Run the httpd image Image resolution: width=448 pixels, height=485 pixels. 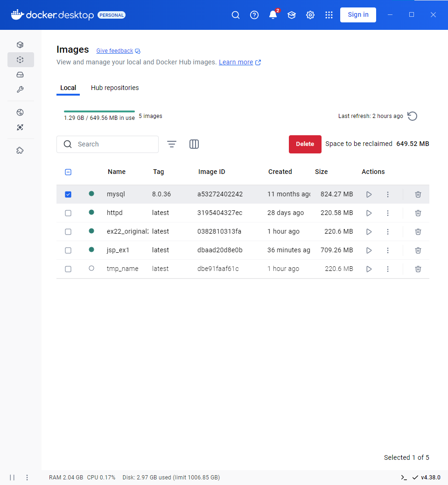point(369,213)
